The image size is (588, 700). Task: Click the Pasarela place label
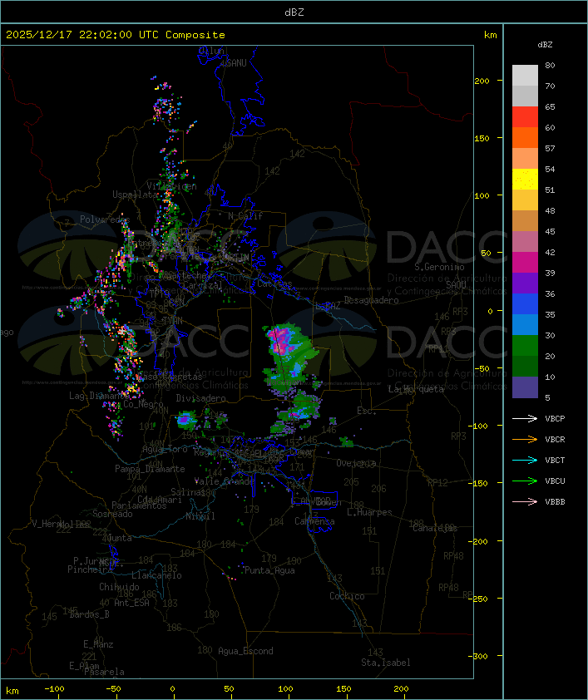[x=104, y=672]
